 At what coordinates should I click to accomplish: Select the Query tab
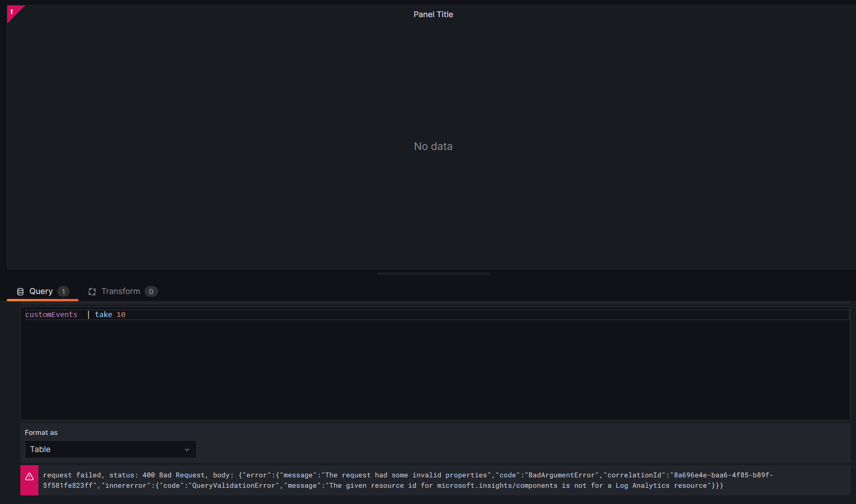[x=41, y=291]
